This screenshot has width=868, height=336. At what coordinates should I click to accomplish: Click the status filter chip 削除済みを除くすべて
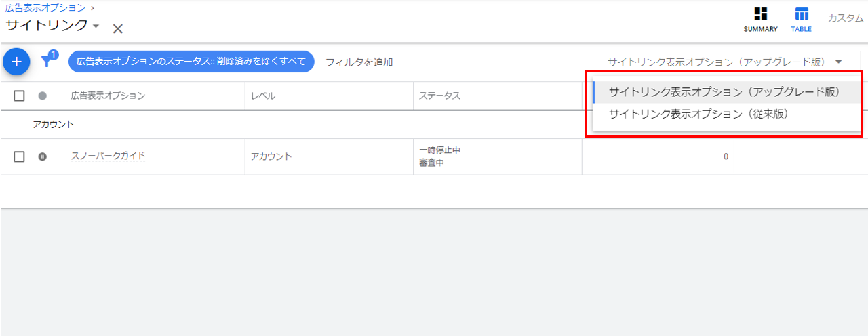coord(191,62)
